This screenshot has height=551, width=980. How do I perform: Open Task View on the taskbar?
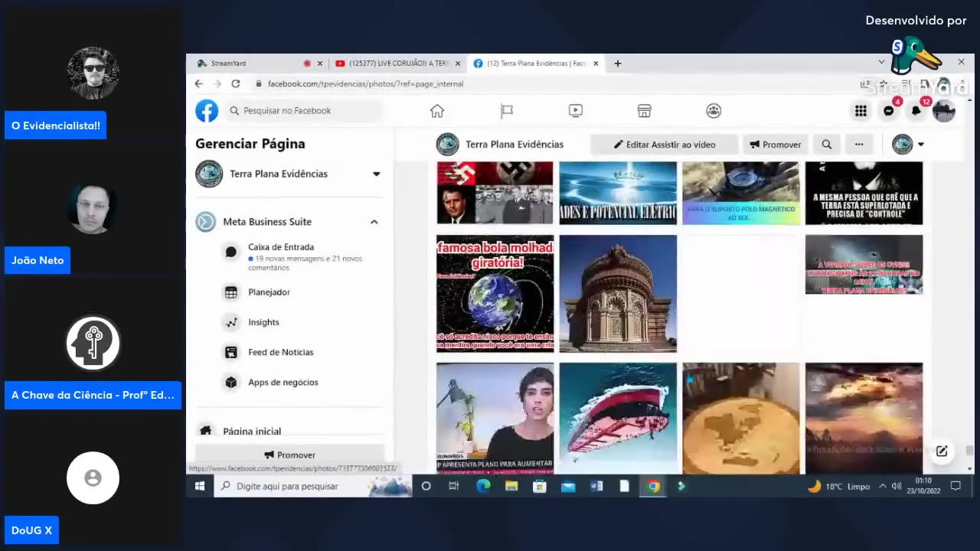tap(454, 486)
